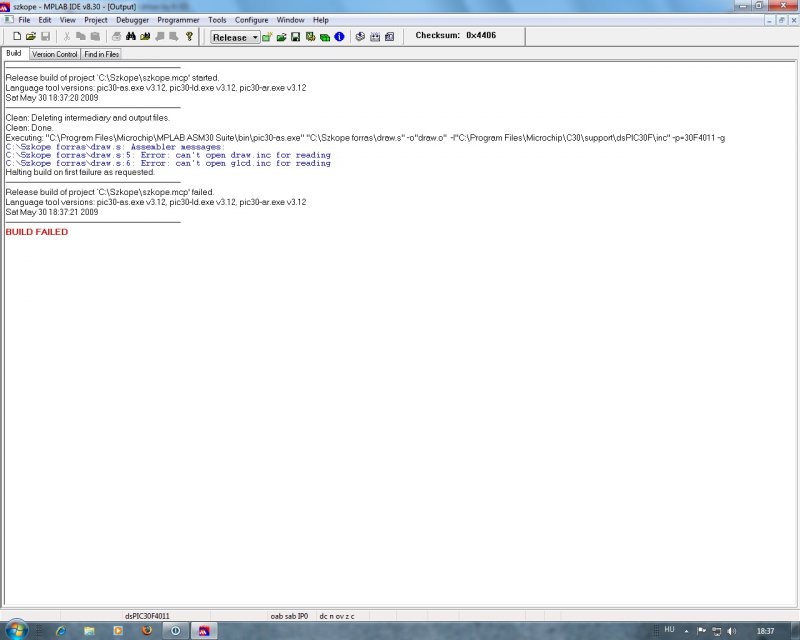Click the Copy toolbar icon
Image resolution: width=800 pixels, height=640 pixels.
point(81,36)
